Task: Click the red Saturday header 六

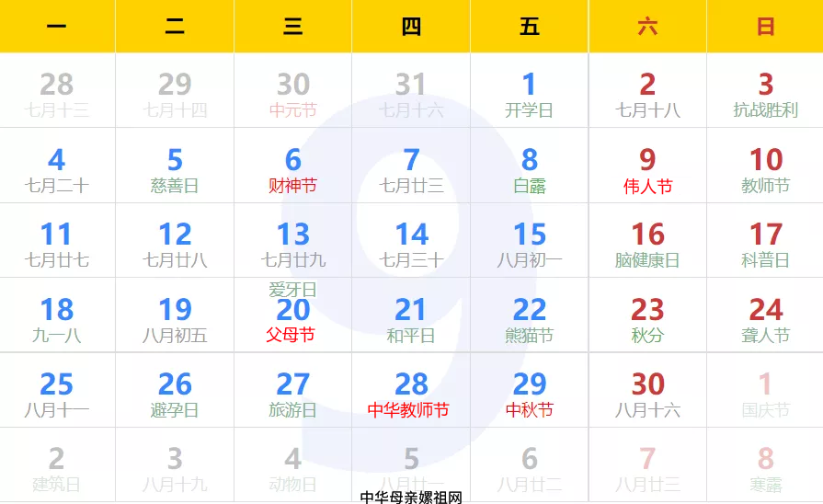Action: click(x=647, y=27)
